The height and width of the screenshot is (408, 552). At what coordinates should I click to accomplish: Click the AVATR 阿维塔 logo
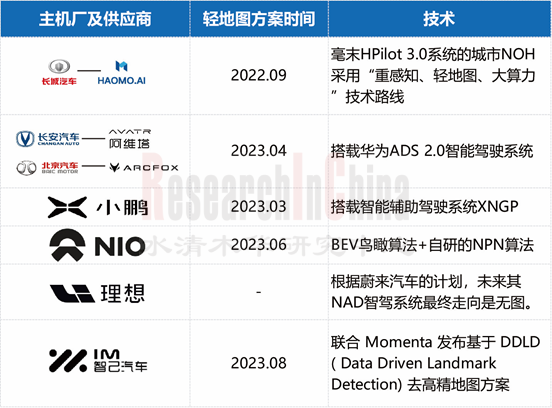129,139
